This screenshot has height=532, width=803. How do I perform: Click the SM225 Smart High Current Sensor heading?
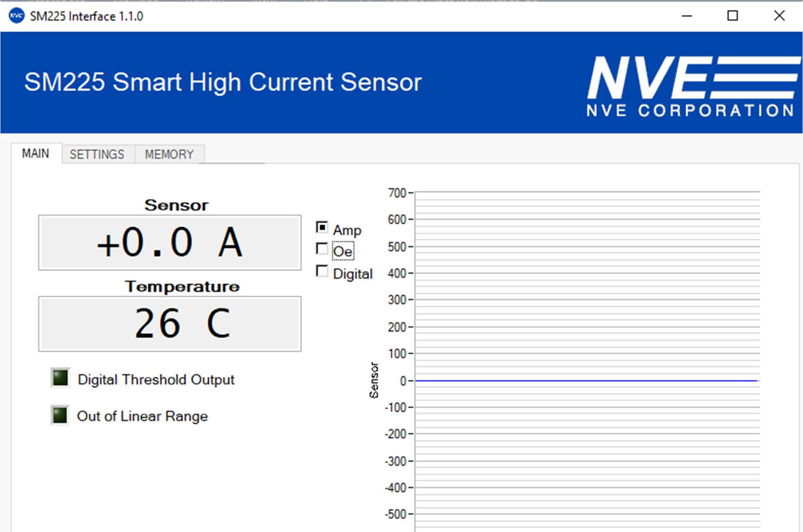click(x=223, y=82)
